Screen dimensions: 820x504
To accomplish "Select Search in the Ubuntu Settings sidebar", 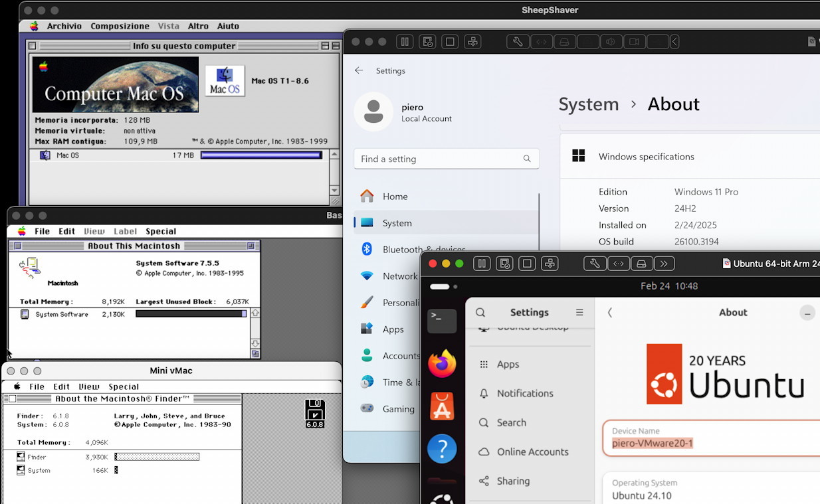I will click(x=530, y=422).
